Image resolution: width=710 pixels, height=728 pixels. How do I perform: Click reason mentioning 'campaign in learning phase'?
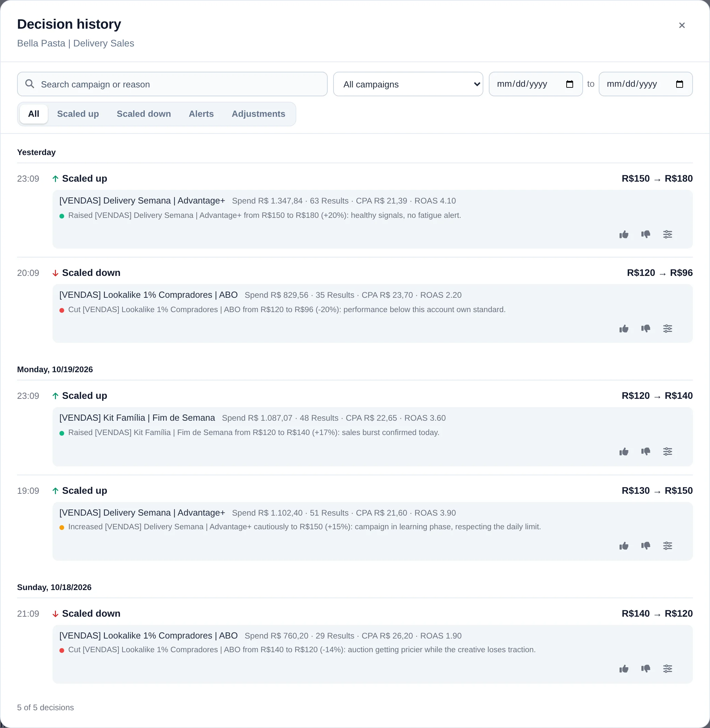click(x=304, y=527)
